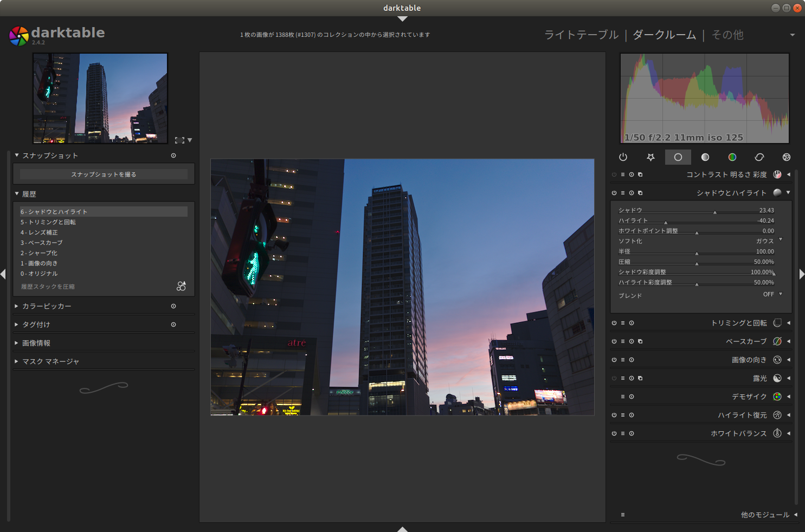Switch to ライトテーブル view
This screenshot has width=805, height=532.
(581, 35)
